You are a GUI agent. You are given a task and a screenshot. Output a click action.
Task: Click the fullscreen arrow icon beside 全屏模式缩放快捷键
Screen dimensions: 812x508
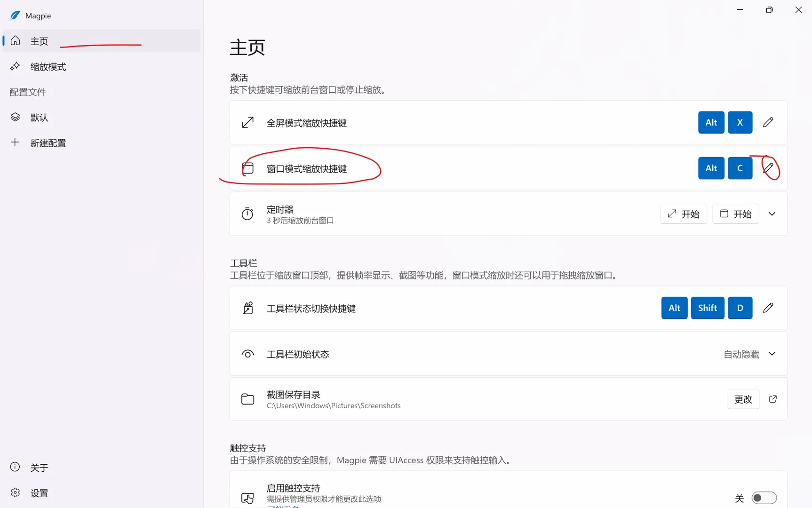coord(247,122)
